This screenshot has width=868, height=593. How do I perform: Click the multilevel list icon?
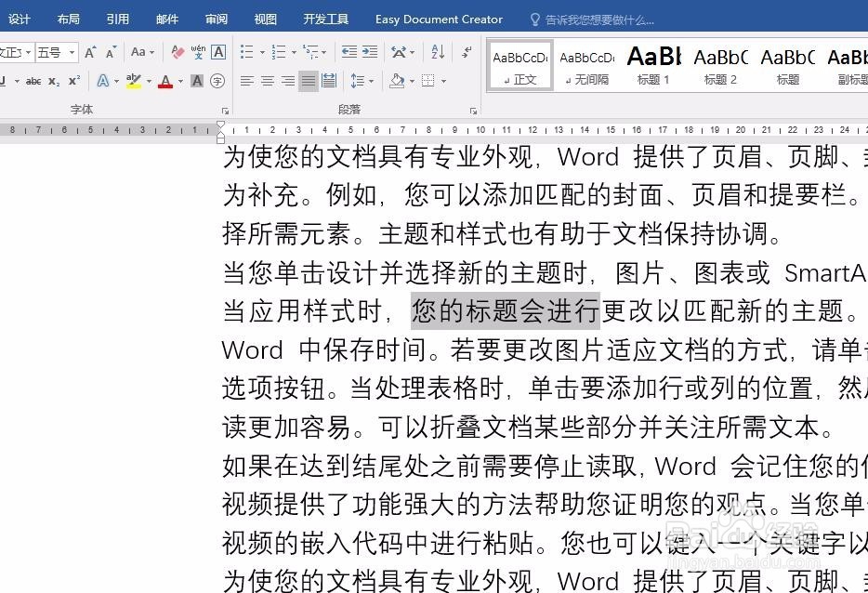coord(310,52)
